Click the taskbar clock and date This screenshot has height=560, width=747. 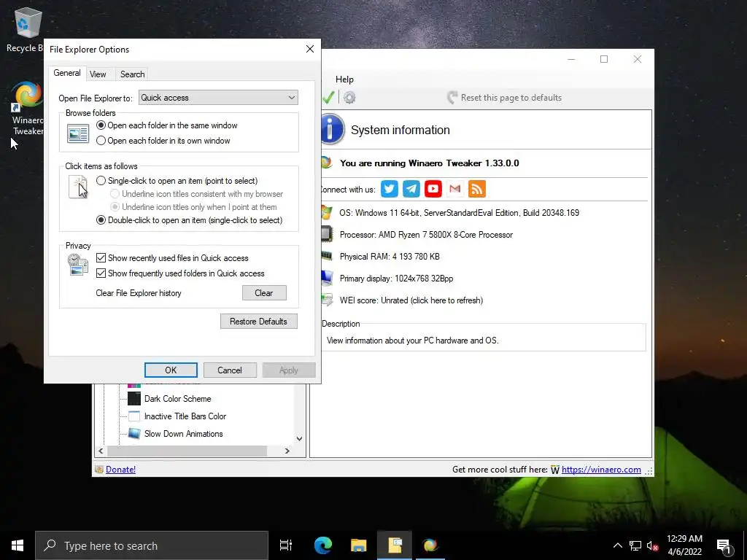click(684, 545)
